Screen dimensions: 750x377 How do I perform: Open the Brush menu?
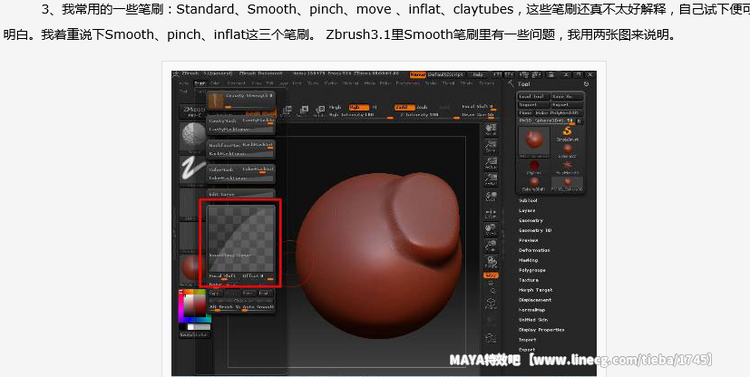pyautogui.click(x=199, y=83)
